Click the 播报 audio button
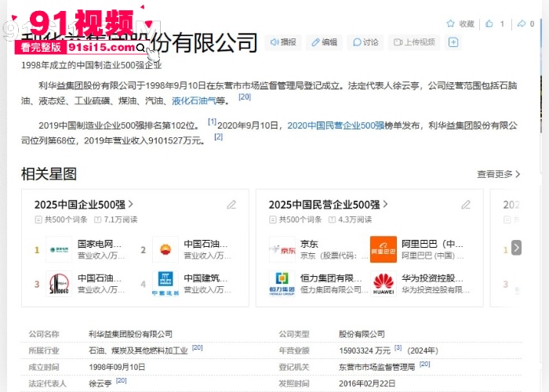The image size is (549, 392). tap(283, 42)
